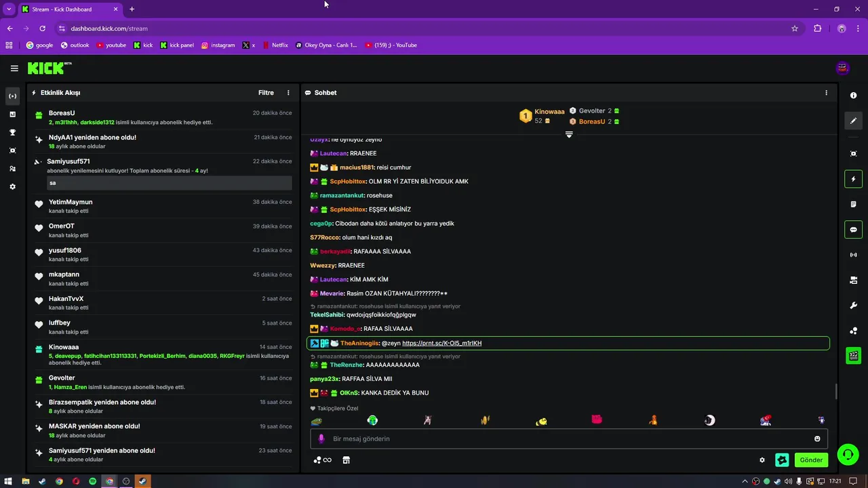The image size is (868, 488).
Task: Open the Sohbet three-dot options menu
Action: pos(826,93)
